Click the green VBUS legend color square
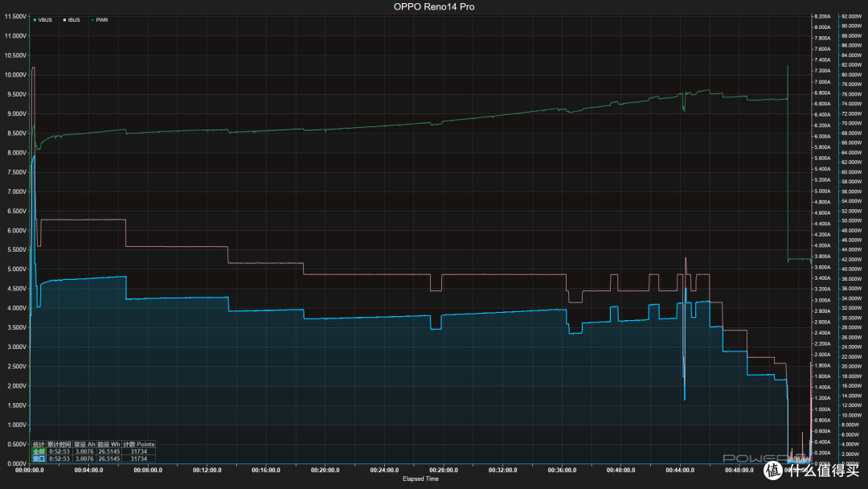 pyautogui.click(x=35, y=20)
